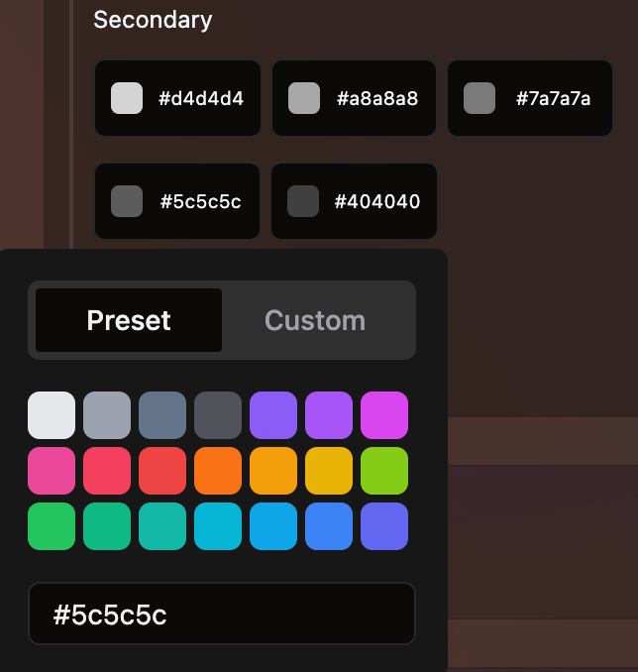This screenshot has width=638, height=672.
Task: Select the #7a7a7a secondary color chip
Action: 530,98
